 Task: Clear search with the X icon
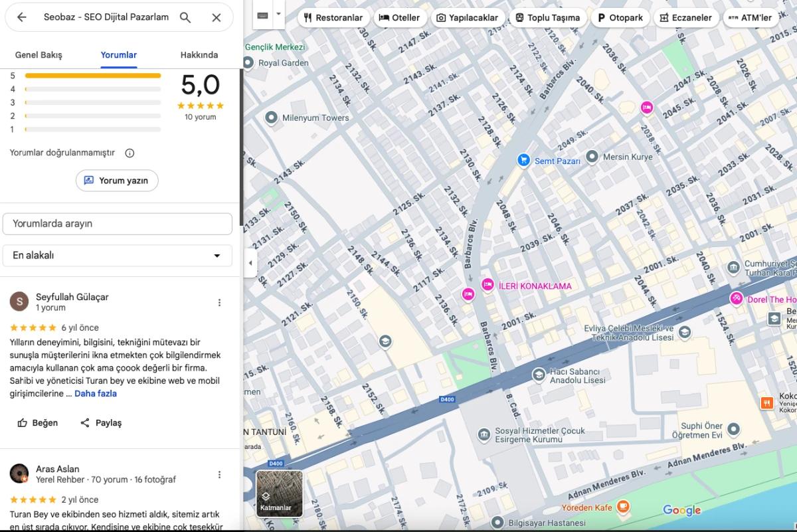[x=216, y=17]
